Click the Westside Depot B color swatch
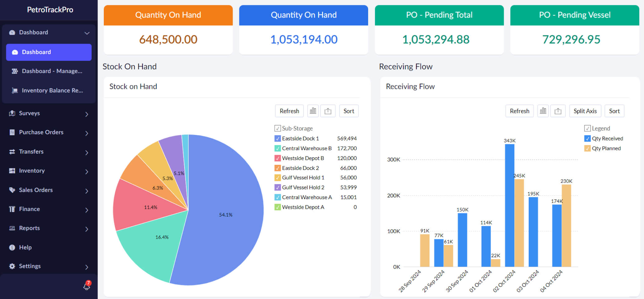644x299 pixels. pyautogui.click(x=277, y=158)
